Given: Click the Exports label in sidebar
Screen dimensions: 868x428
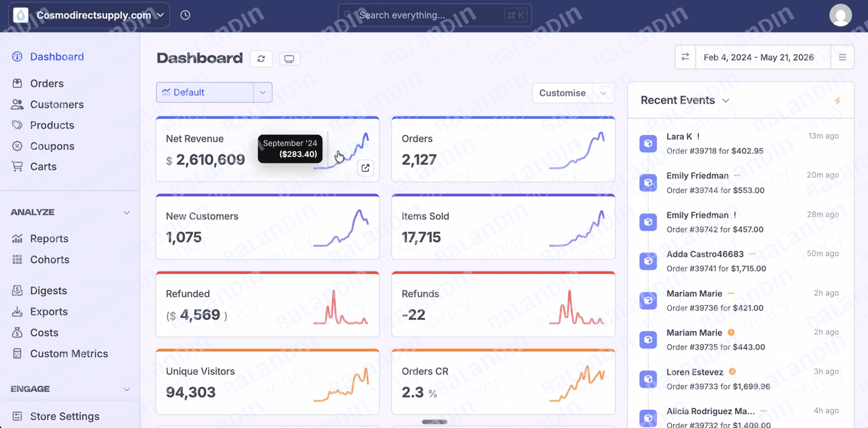Looking at the screenshot, I should pos(49,311).
